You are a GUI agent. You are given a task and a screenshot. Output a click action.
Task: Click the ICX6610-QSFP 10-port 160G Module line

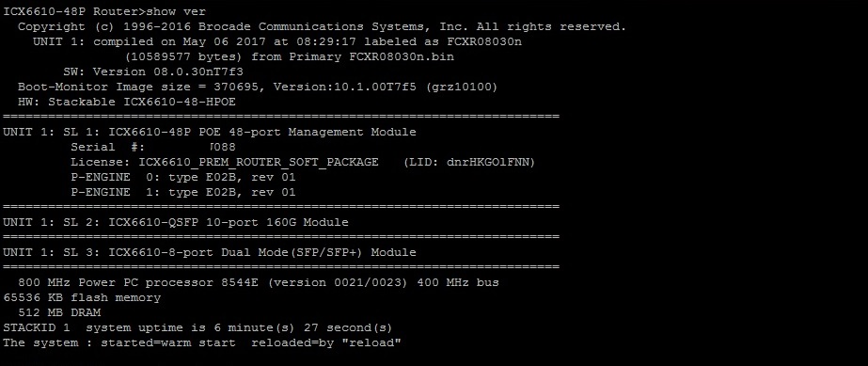(176, 222)
